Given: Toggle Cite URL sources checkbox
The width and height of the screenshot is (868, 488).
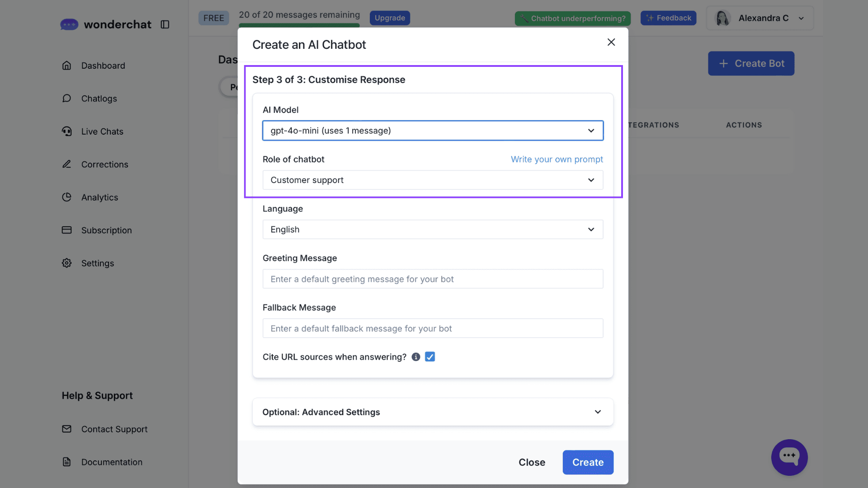Looking at the screenshot, I should pyautogui.click(x=429, y=357).
